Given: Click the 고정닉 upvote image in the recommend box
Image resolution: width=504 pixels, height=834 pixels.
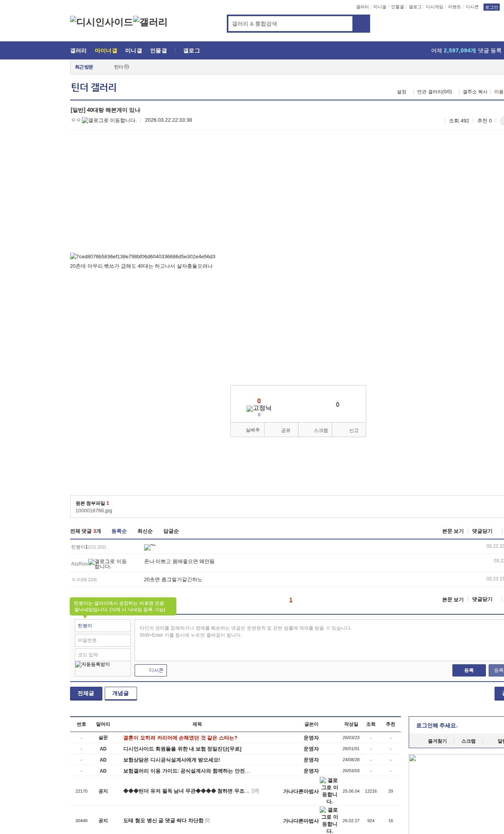Looking at the screenshot, I should [x=259, y=408].
